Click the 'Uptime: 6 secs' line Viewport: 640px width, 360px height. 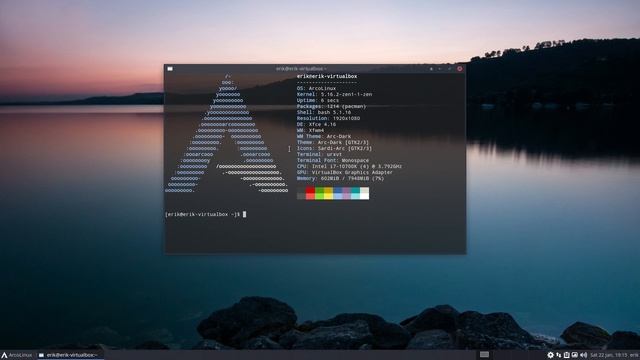(318, 100)
